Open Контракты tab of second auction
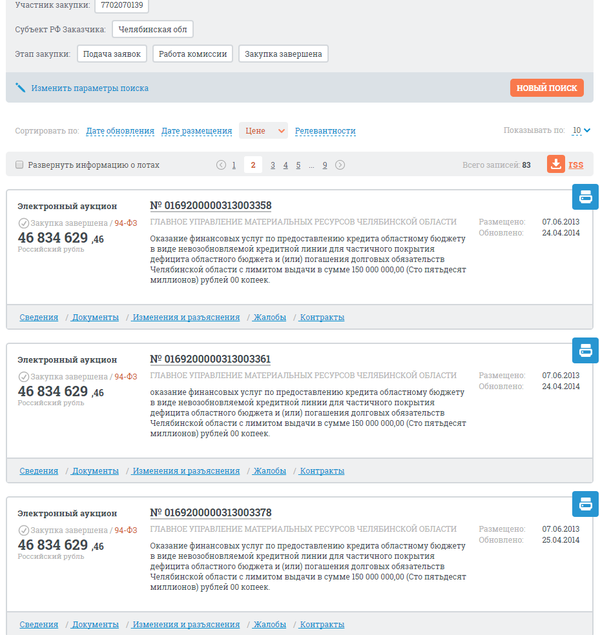 click(322, 470)
